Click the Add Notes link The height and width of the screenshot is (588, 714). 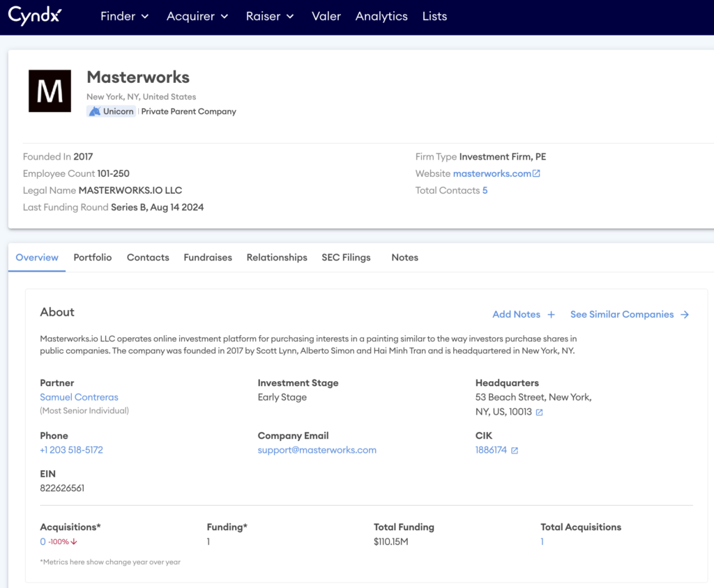coord(517,314)
